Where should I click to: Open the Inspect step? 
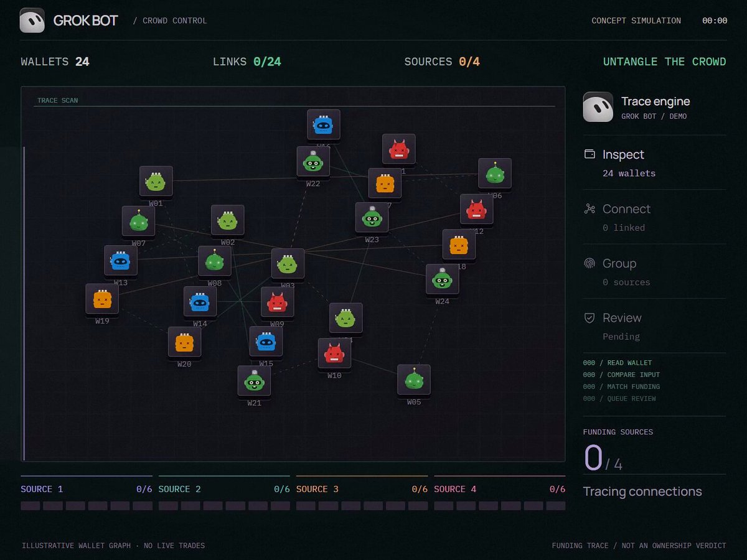coord(654,162)
